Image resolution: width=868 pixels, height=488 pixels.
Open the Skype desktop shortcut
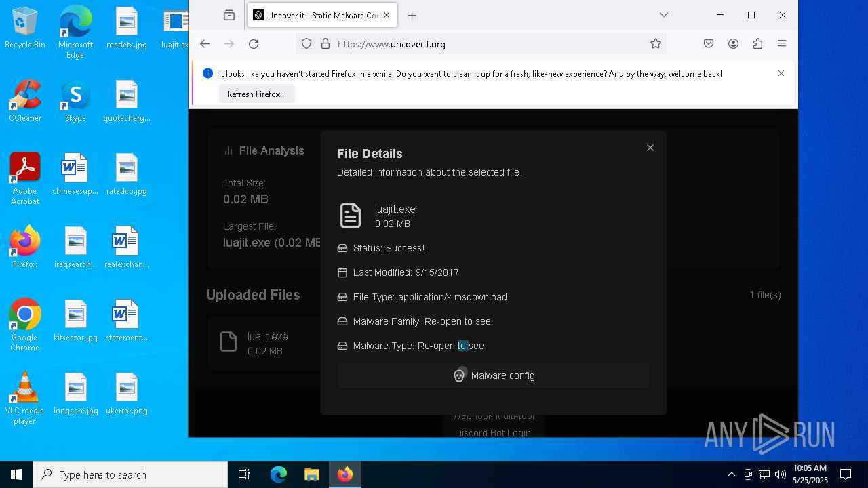75,101
